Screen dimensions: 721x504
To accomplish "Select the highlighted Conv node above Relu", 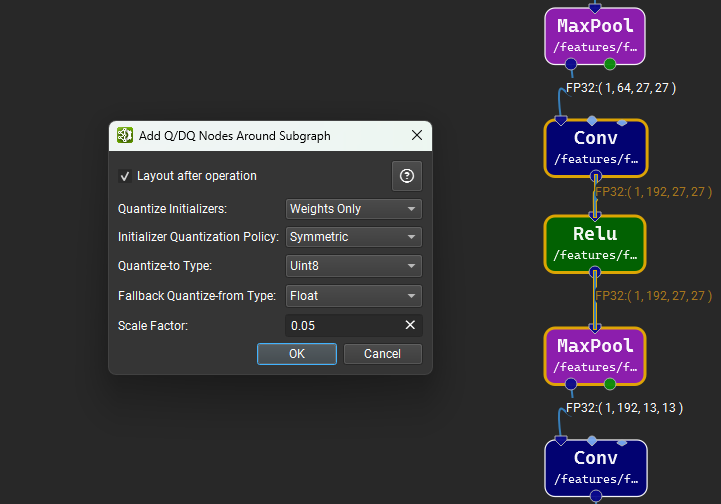I will 595,147.
